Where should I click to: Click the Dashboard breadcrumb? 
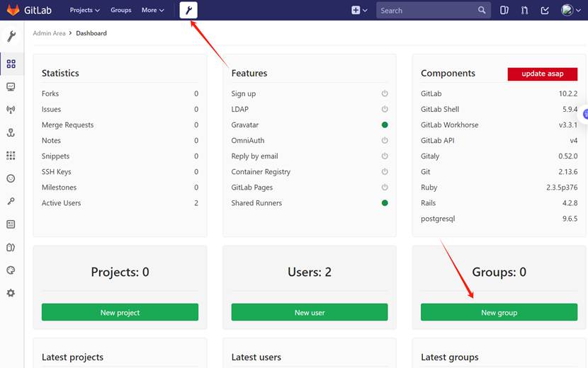coord(91,33)
